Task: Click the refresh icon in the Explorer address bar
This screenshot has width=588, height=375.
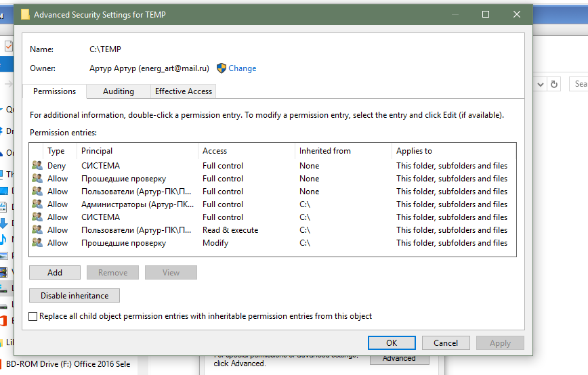Action: pos(554,84)
